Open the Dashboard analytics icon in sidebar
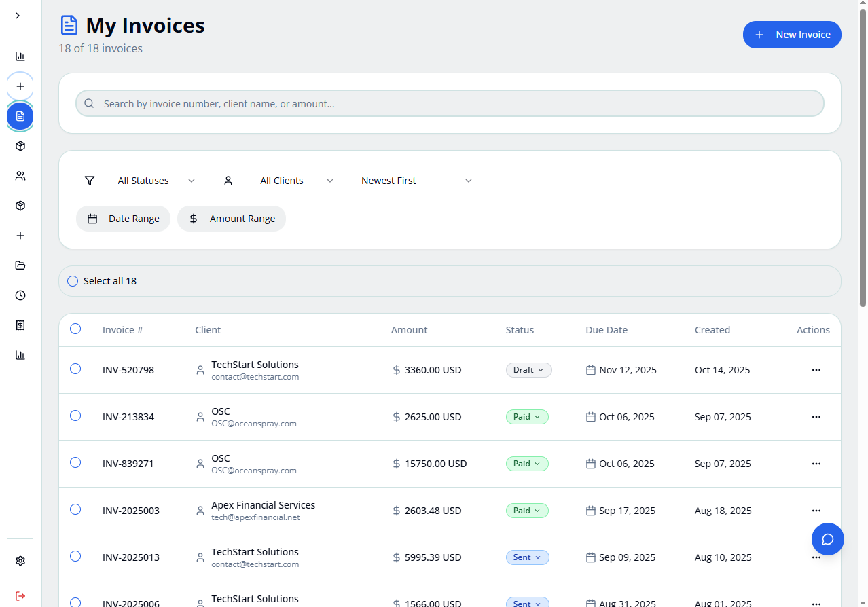868x607 pixels. tap(20, 56)
